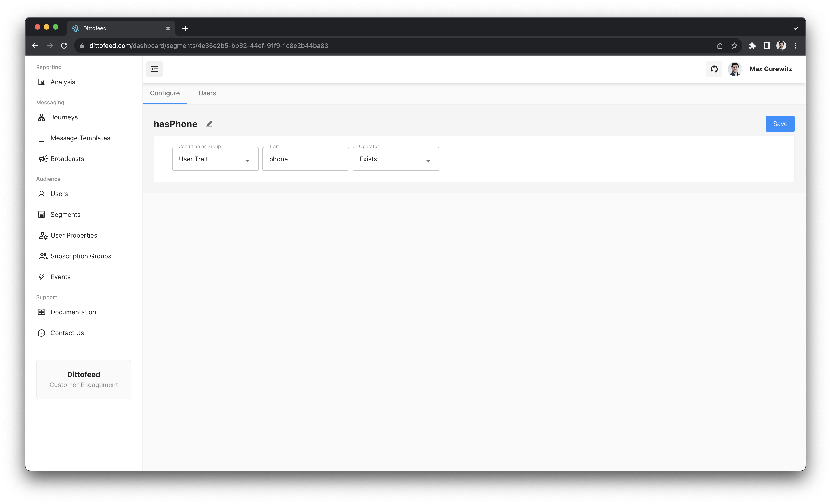The height and width of the screenshot is (504, 831).
Task: Expand tab search chevron in Chrome
Action: click(796, 29)
